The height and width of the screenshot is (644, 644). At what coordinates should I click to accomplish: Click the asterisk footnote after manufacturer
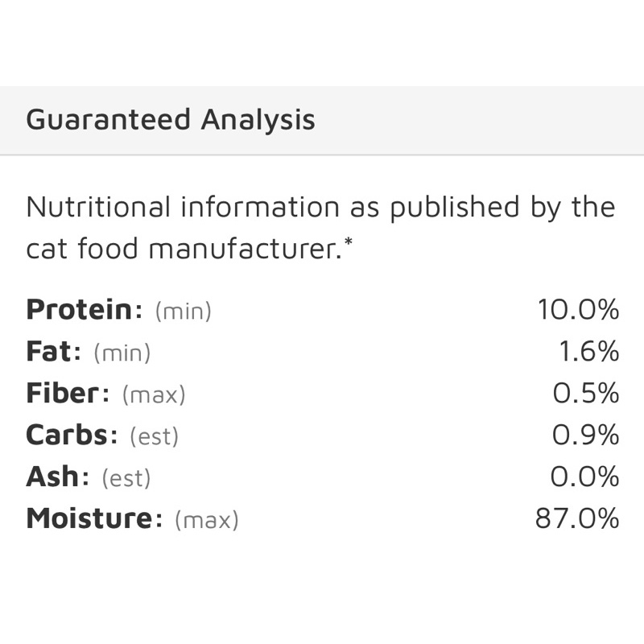coord(349,241)
